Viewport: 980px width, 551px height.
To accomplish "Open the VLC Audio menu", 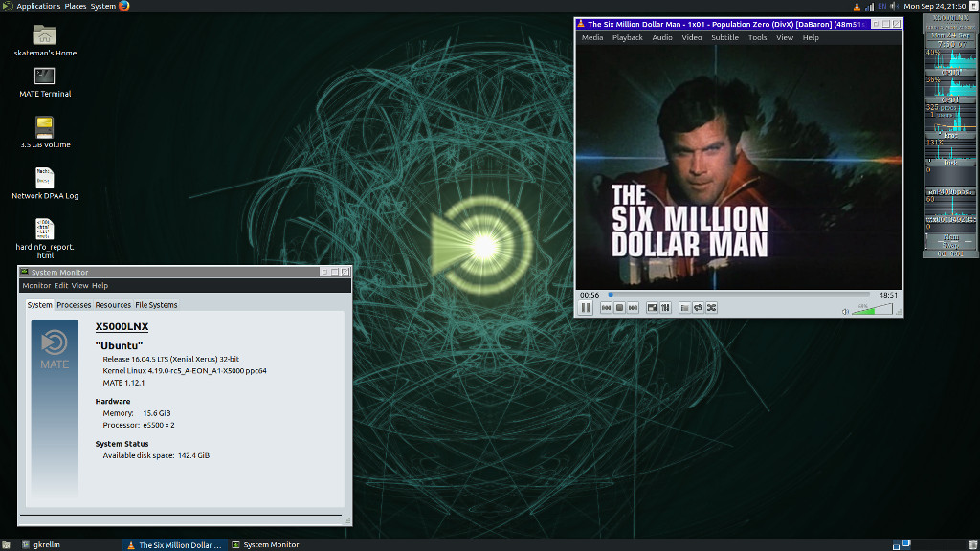I will tap(662, 37).
